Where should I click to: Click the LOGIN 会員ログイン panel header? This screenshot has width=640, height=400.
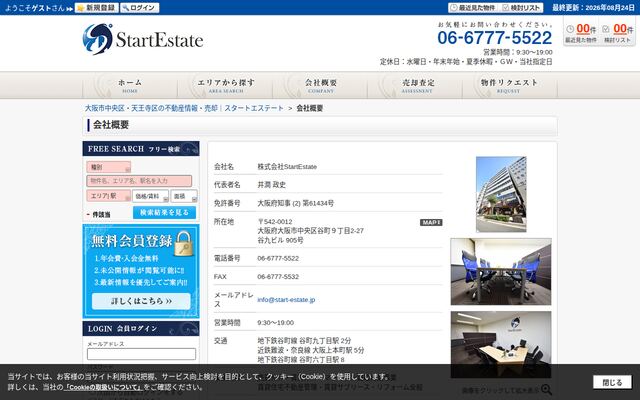pyautogui.click(x=141, y=329)
